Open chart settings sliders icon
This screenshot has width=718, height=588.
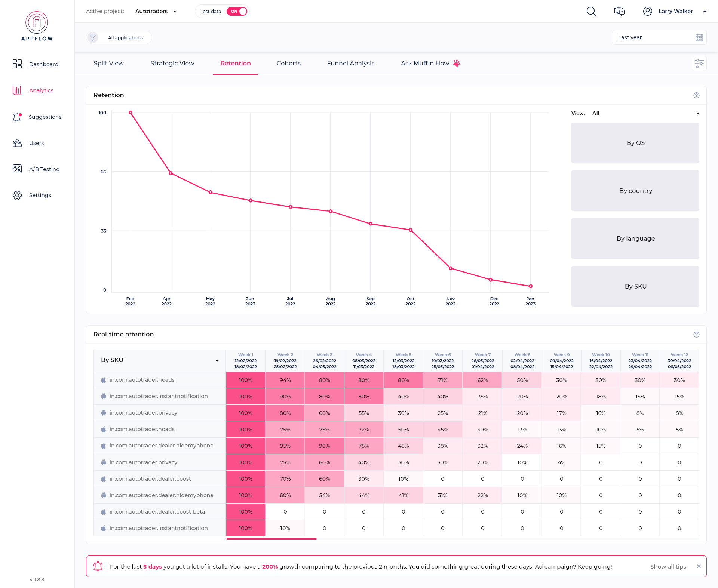pyautogui.click(x=699, y=64)
